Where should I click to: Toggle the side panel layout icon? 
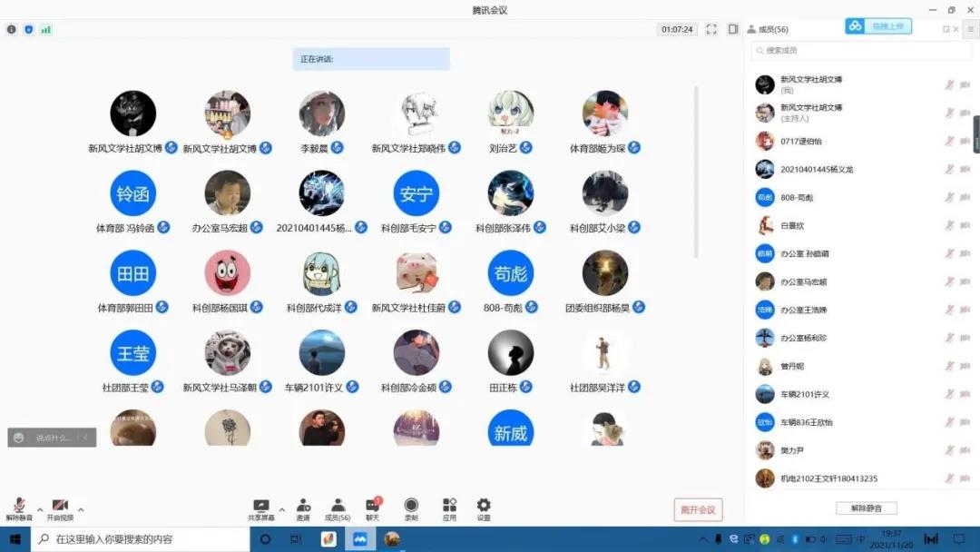(x=732, y=29)
